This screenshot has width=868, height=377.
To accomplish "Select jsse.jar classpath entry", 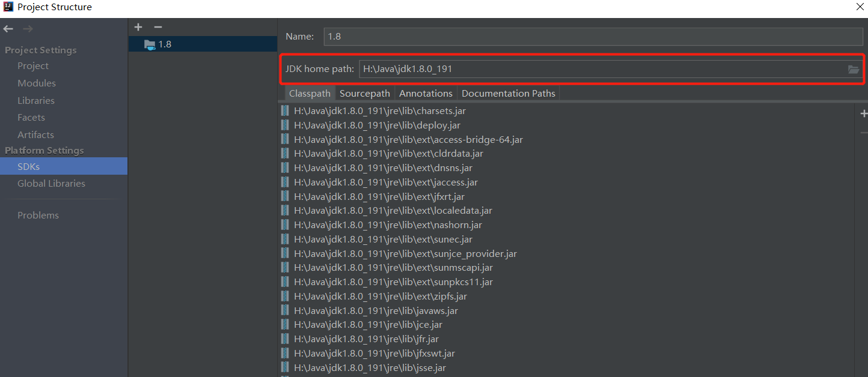I will tap(370, 368).
